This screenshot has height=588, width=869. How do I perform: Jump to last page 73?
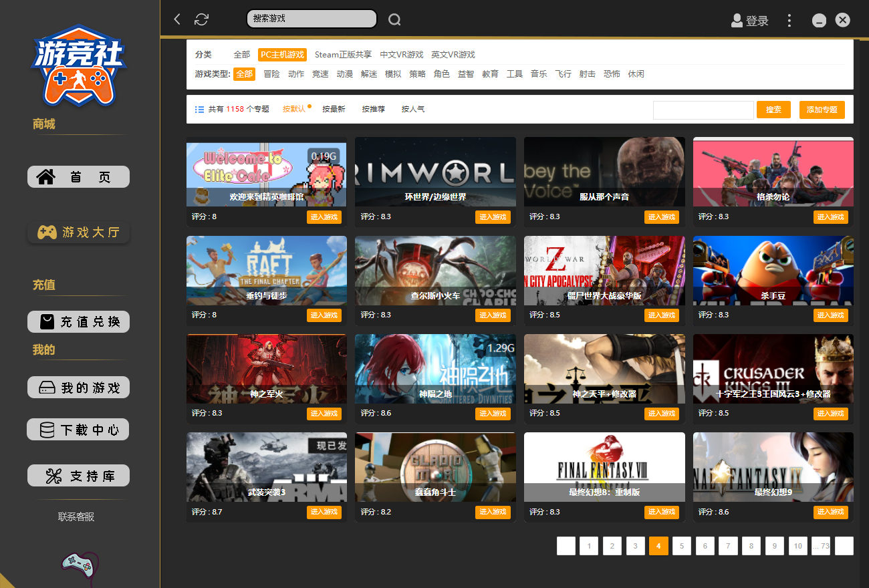pyautogui.click(x=822, y=546)
